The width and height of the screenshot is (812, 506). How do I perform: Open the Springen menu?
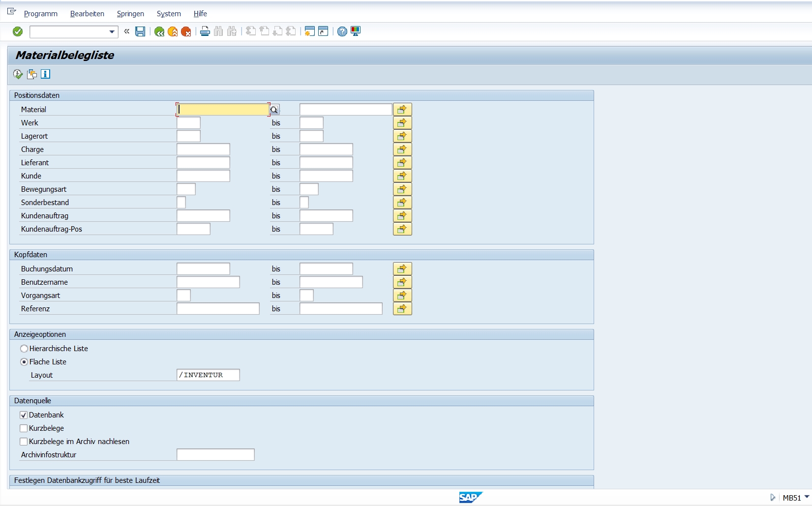tap(130, 14)
